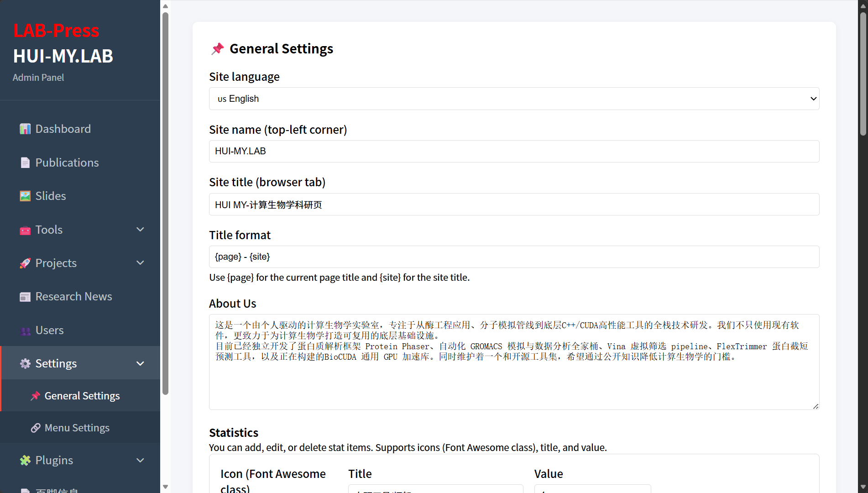
Task: Navigate to Research News
Action: pos(80,297)
